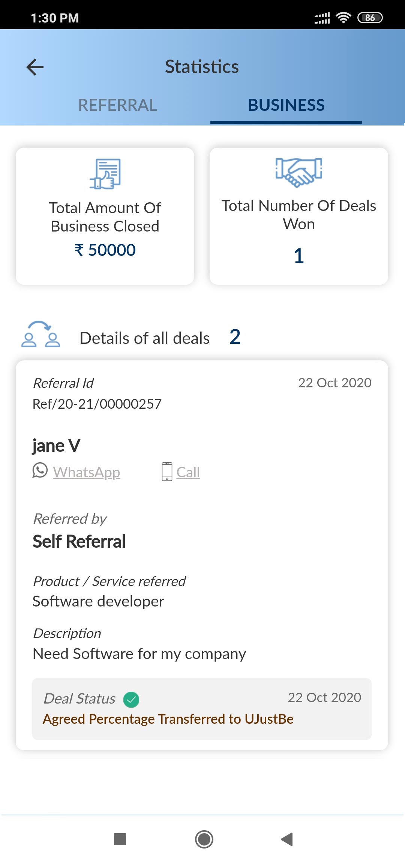Tap the green Deal Status checkmark
This screenshot has width=405, height=868.
coord(131,699)
